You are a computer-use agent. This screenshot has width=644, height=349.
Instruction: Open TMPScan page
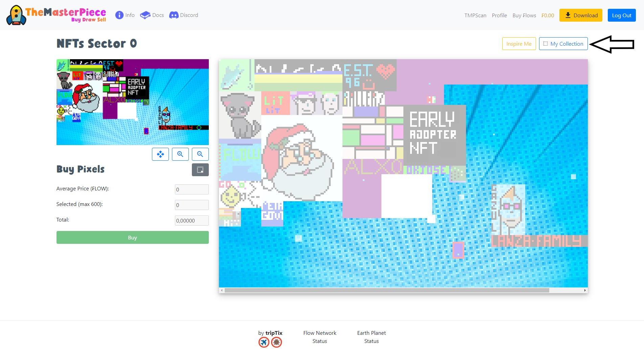(x=475, y=16)
